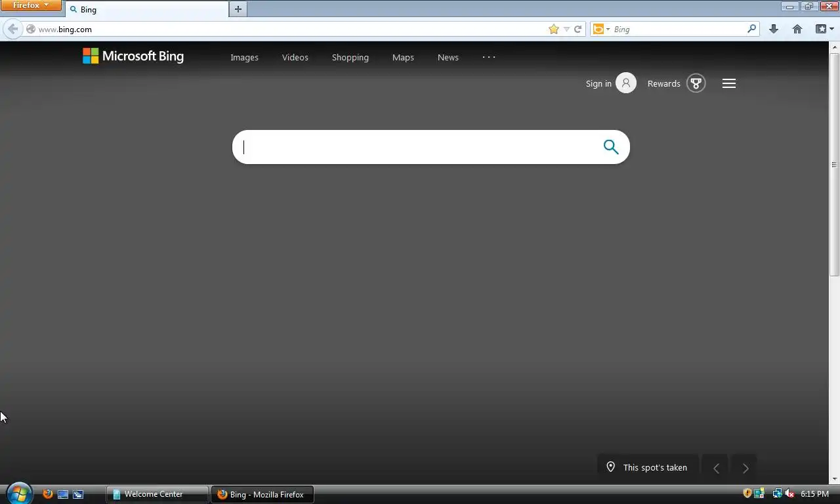Click the teal search magnifier in Bing box
The height and width of the screenshot is (504, 840).
[611, 147]
